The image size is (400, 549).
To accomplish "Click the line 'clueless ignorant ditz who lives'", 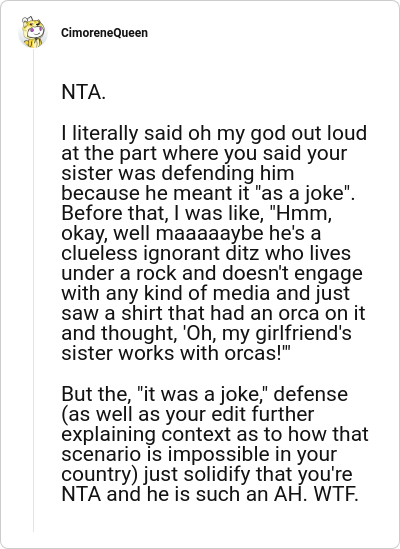I will pos(206,253).
